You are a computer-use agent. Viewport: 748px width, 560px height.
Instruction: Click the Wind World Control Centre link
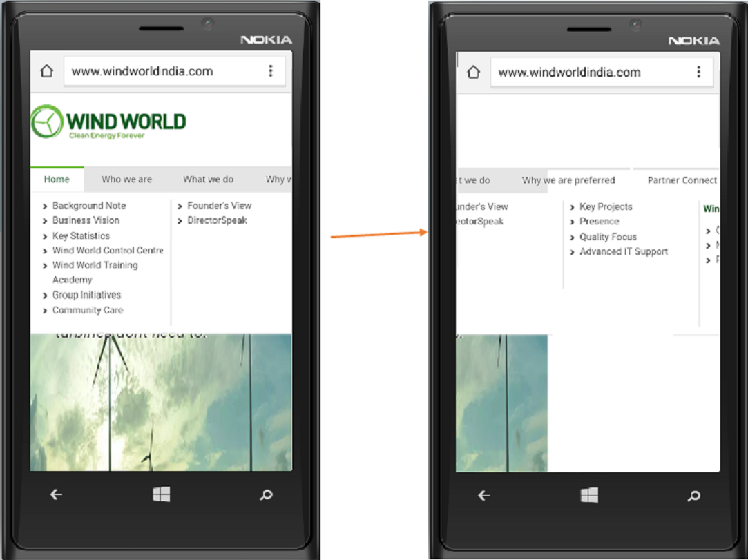click(108, 251)
